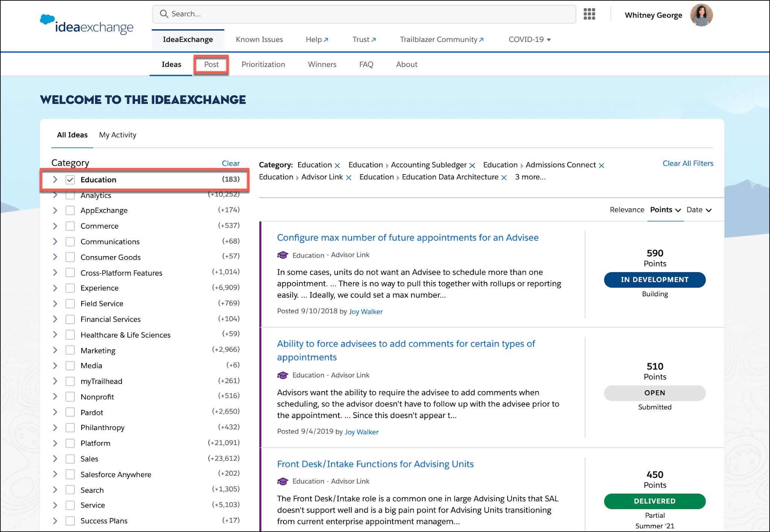Remove the Accounting Subledger filter chip
This screenshot has height=532, width=770.
click(472, 165)
